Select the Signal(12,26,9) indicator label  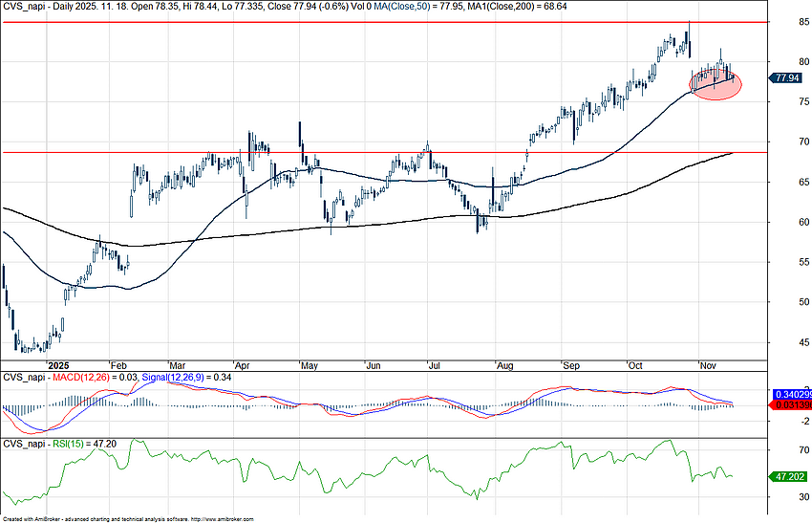(x=172, y=379)
